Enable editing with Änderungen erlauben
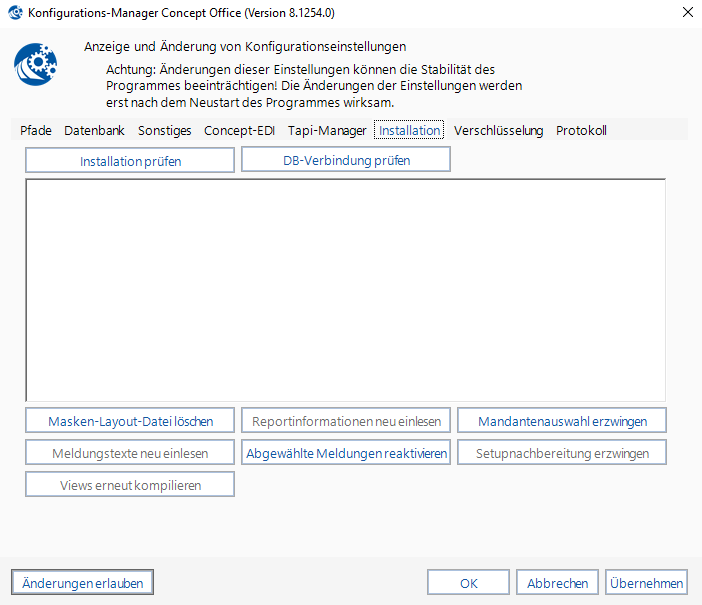Viewport: 702px width, 605px height. point(83,583)
